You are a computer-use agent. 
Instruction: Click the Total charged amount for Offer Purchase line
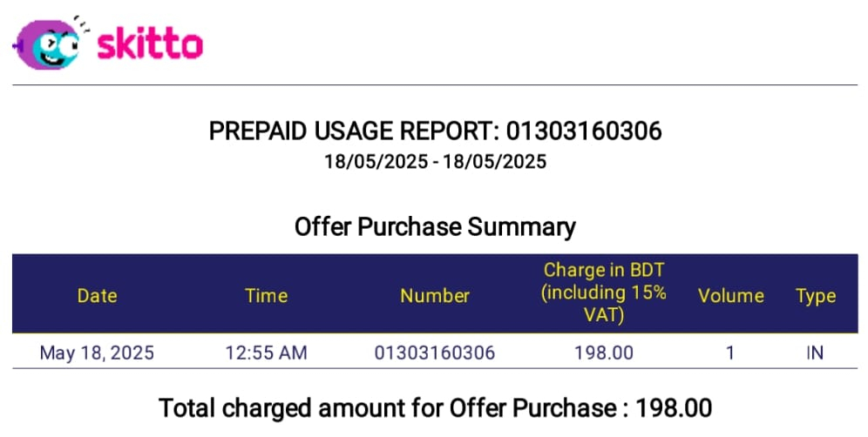(x=435, y=408)
